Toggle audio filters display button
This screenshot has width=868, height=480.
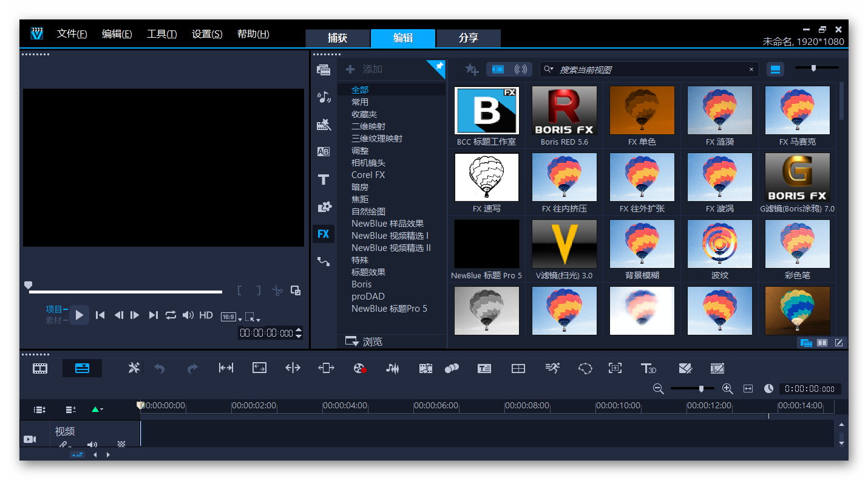pyautogui.click(x=520, y=69)
